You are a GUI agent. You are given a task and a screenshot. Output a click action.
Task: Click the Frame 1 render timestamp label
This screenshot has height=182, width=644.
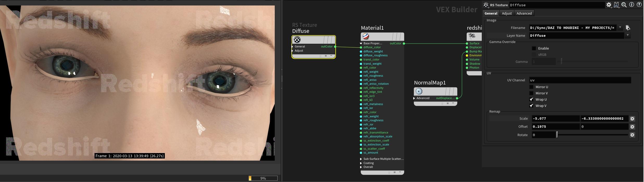129,156
